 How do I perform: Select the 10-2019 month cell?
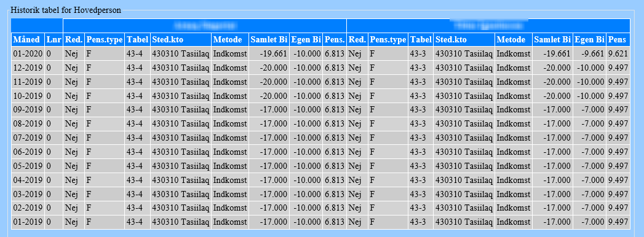pos(28,96)
